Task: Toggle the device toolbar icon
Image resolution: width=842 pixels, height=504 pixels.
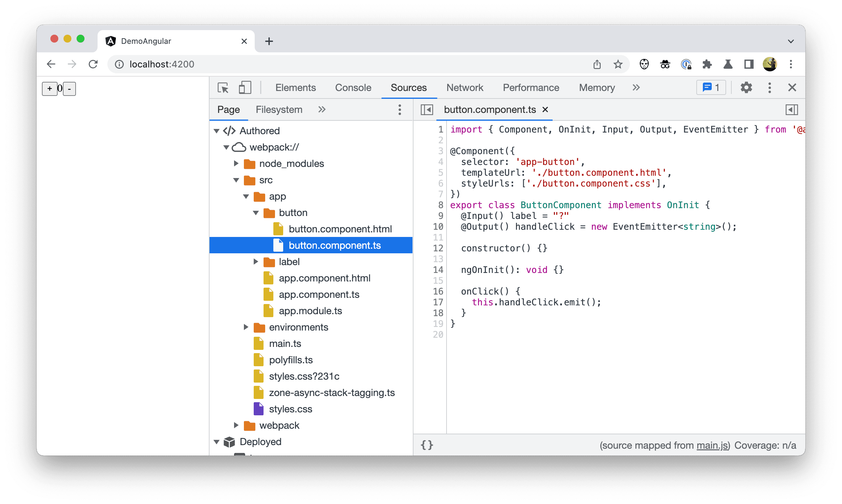Action: point(246,88)
